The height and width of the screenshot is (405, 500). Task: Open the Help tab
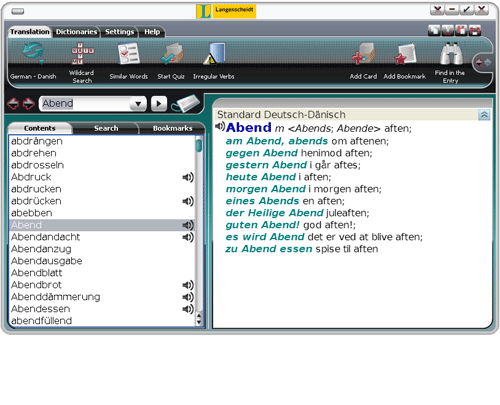[x=152, y=32]
